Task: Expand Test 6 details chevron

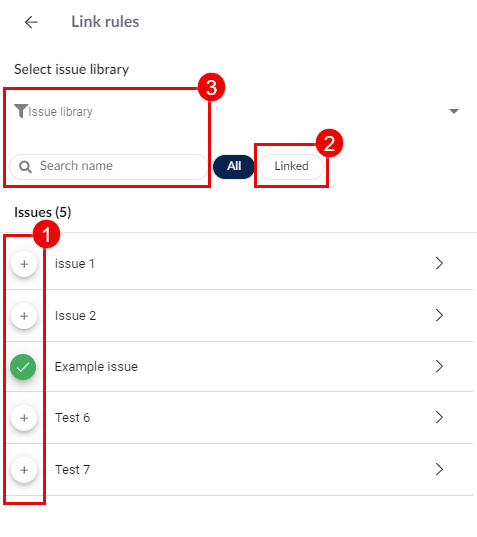Action: (439, 417)
